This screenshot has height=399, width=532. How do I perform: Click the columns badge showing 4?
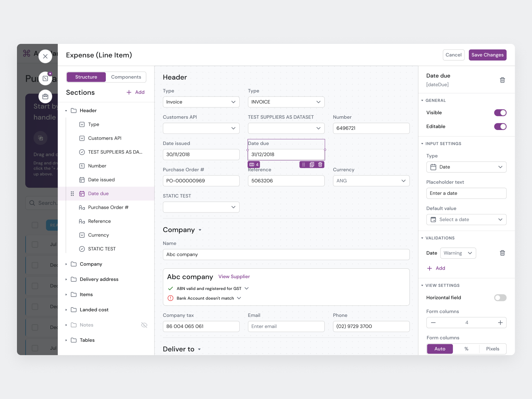tap(254, 165)
